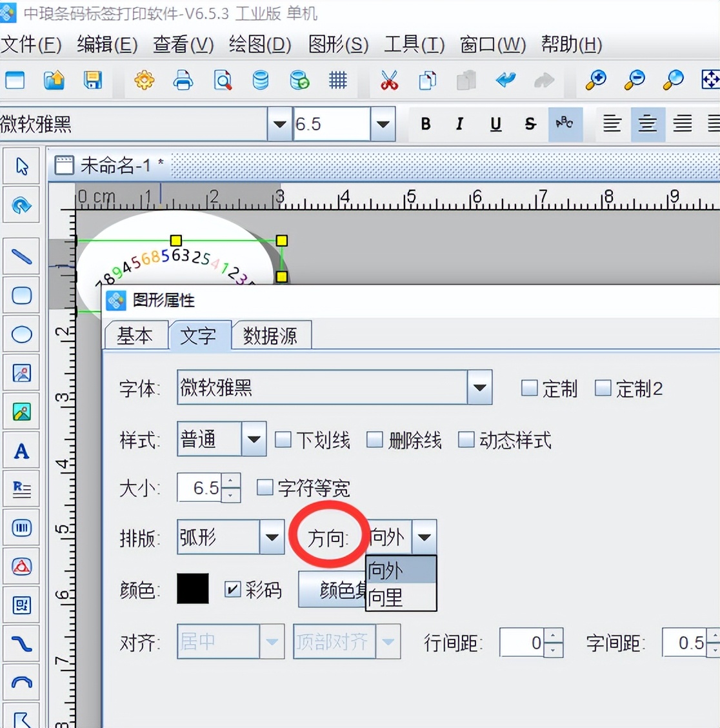Switch to the 基本 tab
This screenshot has height=728, width=720.
[x=135, y=335]
